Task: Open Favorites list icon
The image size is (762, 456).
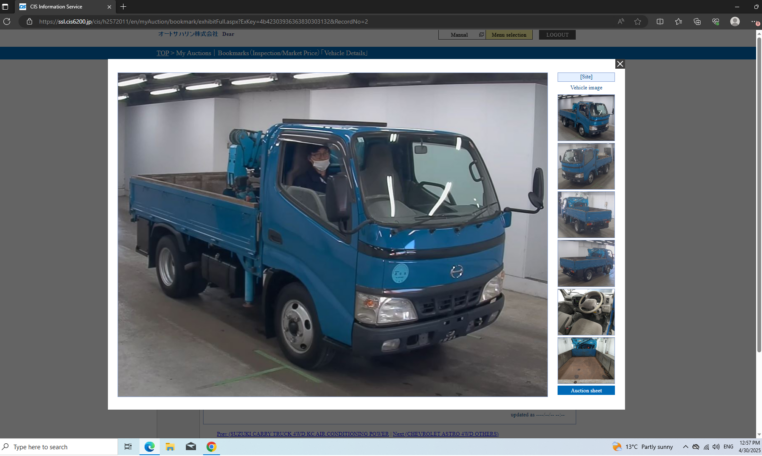Action: click(678, 21)
